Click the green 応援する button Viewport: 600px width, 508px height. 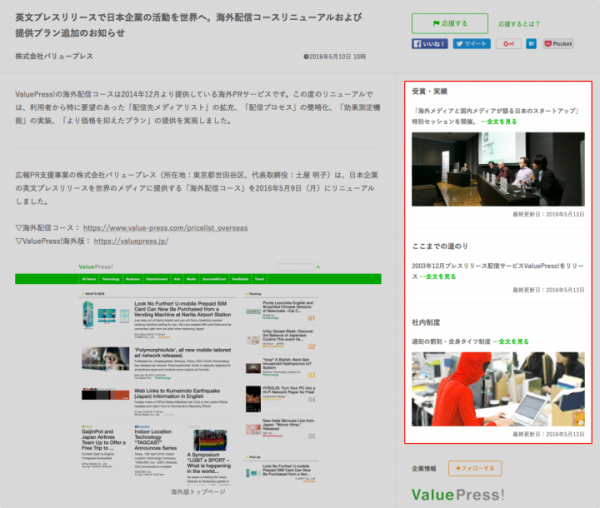pos(450,23)
